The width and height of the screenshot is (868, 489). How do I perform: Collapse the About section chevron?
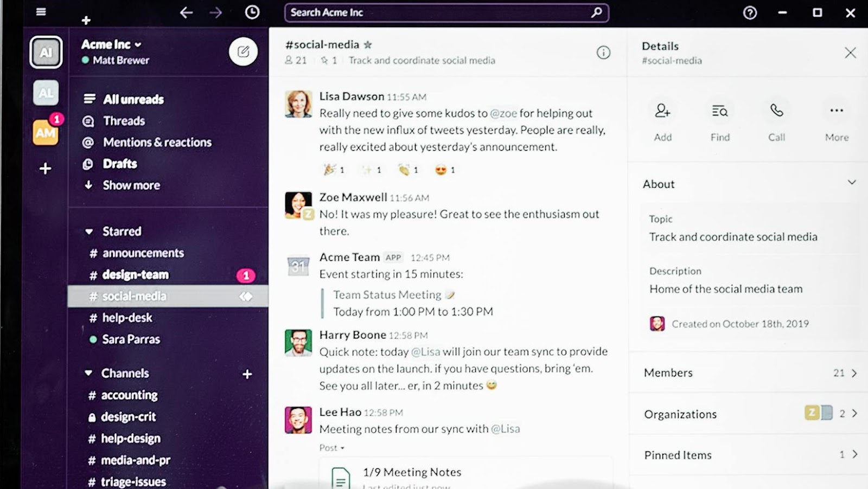[x=852, y=183]
